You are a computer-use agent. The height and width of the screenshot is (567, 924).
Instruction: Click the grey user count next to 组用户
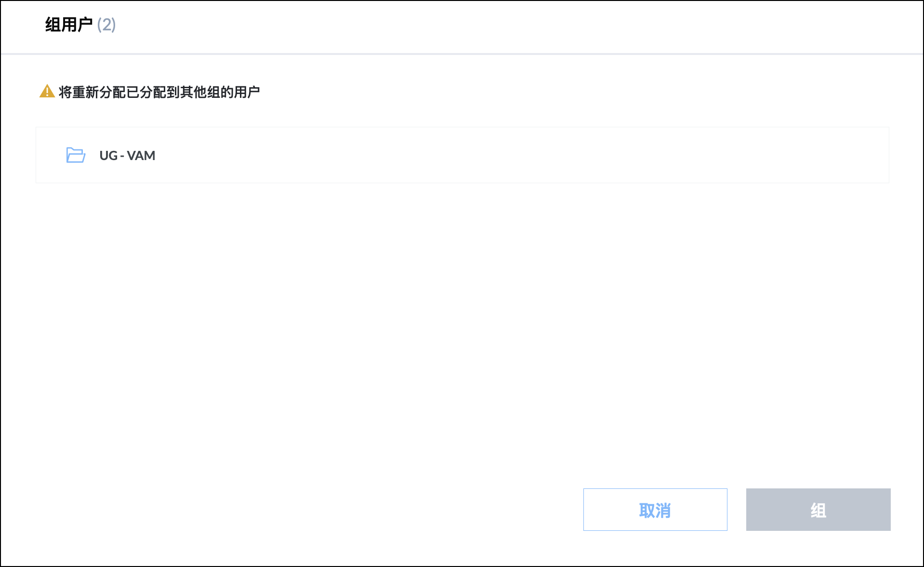(x=106, y=25)
